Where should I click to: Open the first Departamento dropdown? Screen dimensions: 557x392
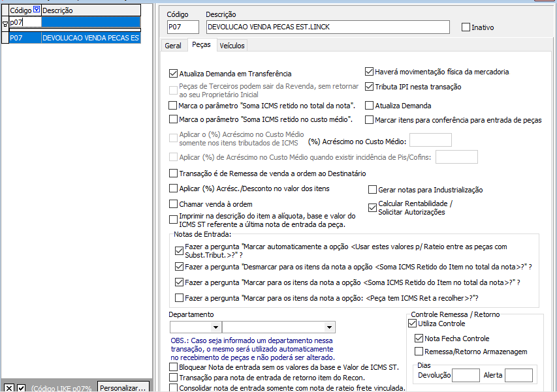[x=215, y=327]
